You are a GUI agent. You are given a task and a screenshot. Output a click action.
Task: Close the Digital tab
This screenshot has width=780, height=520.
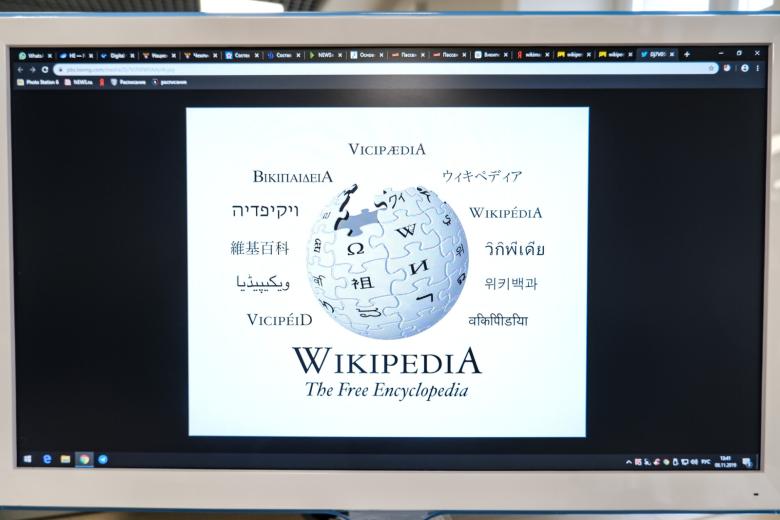(x=132, y=56)
